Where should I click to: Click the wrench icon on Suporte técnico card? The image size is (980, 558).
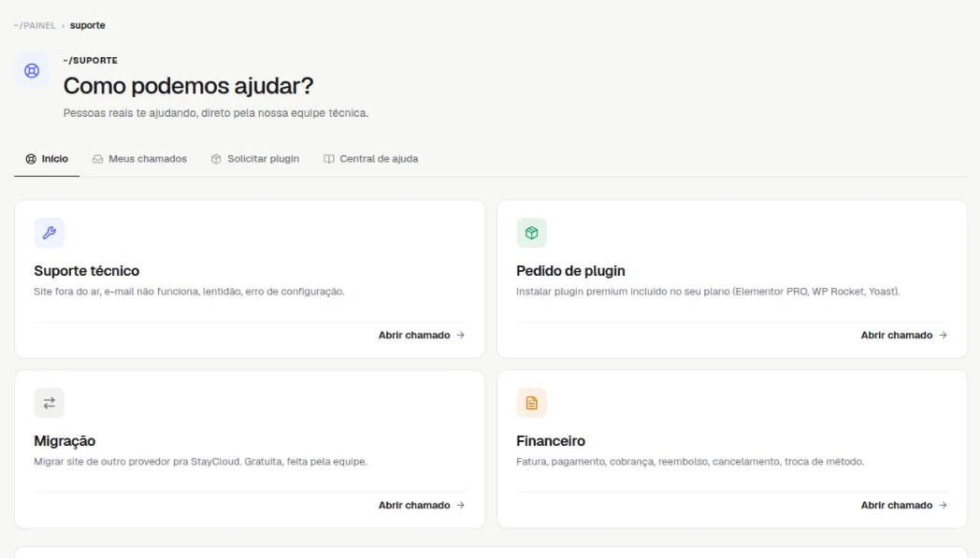[50, 233]
